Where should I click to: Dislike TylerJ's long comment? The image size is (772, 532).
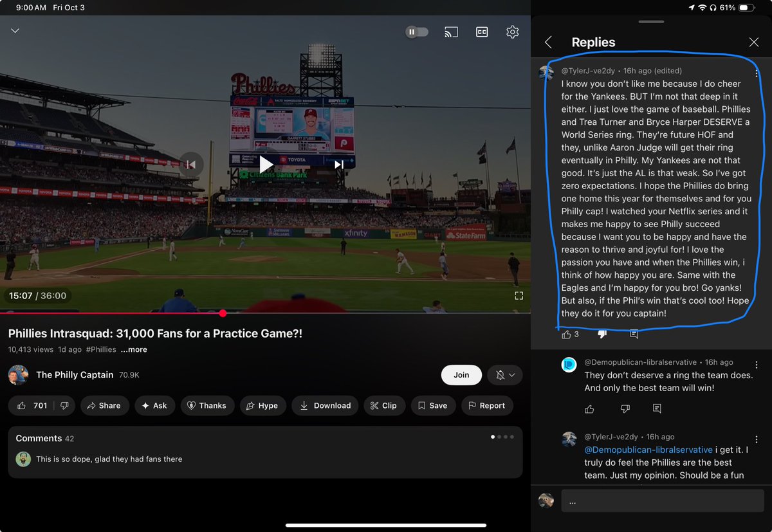602,335
